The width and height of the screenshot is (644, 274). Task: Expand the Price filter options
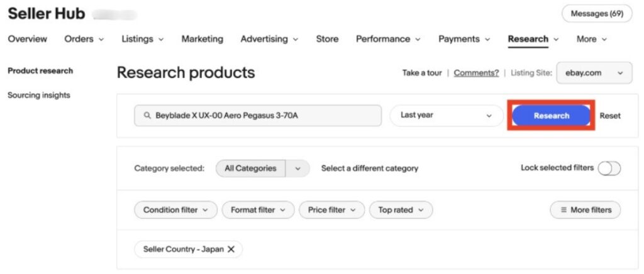331,210
